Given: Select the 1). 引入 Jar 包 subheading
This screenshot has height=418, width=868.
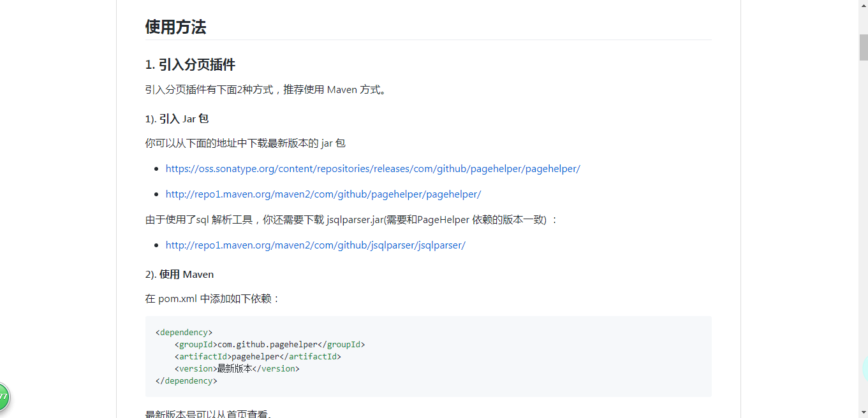Looking at the screenshot, I should pos(177,119).
